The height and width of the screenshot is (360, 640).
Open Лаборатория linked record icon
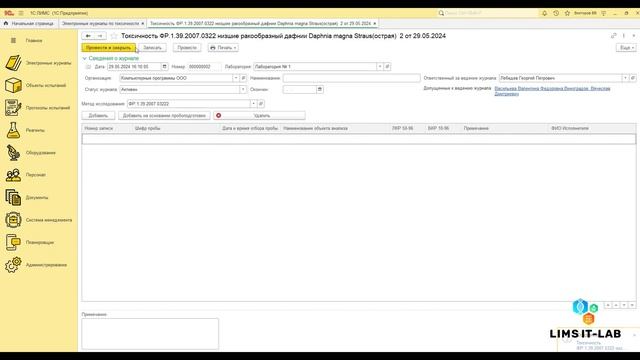tap(387, 67)
